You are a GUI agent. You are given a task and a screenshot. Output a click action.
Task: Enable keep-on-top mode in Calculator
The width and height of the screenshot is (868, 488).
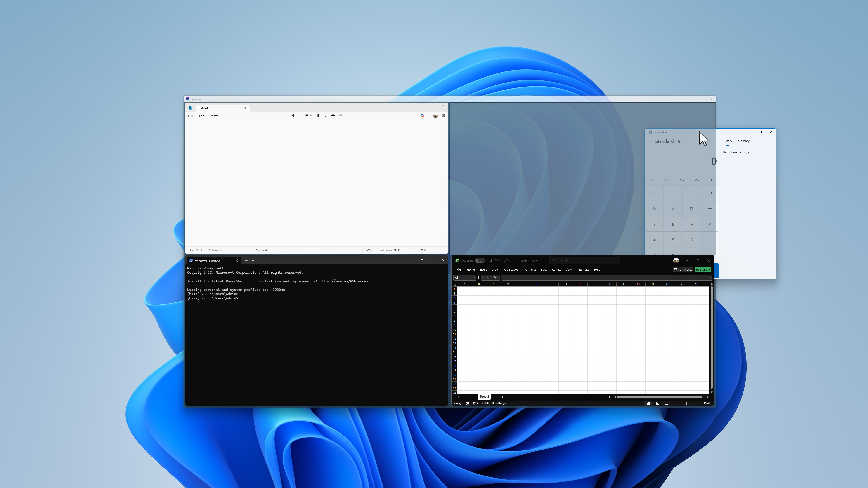tap(680, 141)
